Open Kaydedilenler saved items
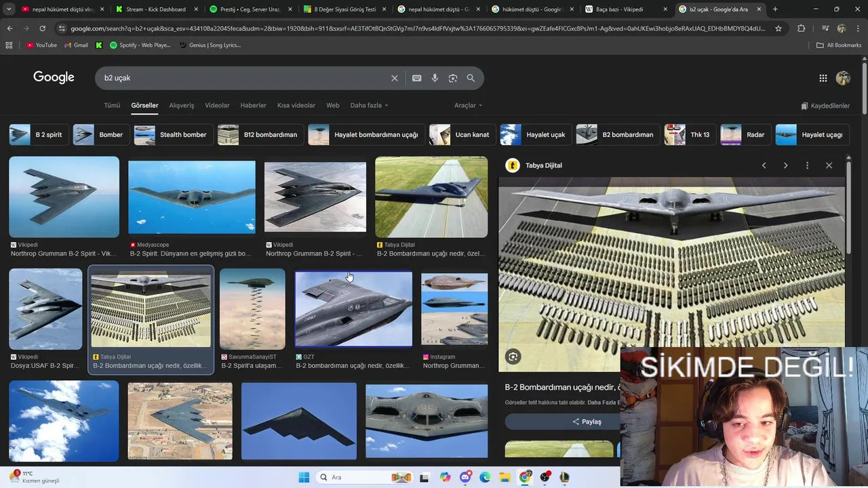The width and height of the screenshot is (868, 488). click(825, 106)
